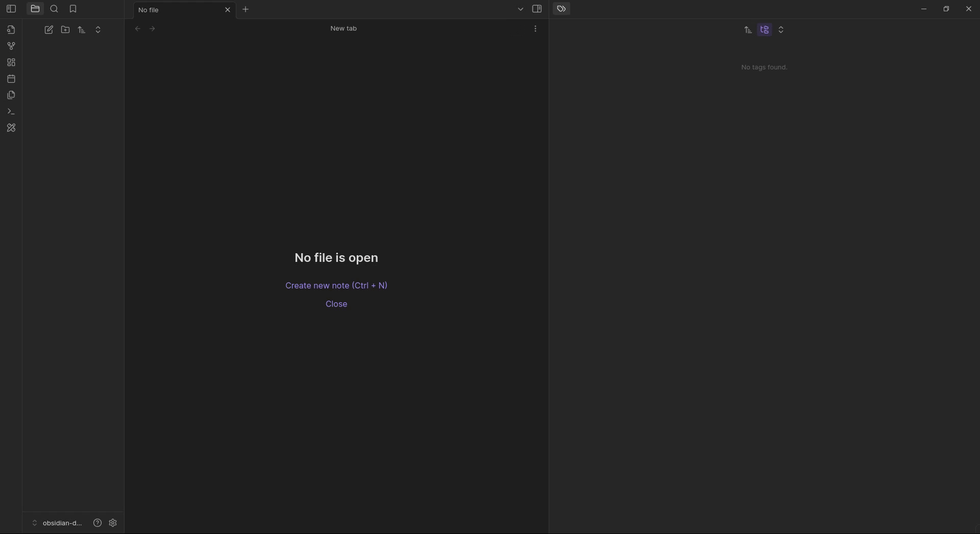Click the pencil-ruler icon at ribbon bottom
The image size is (980, 534).
(11, 128)
